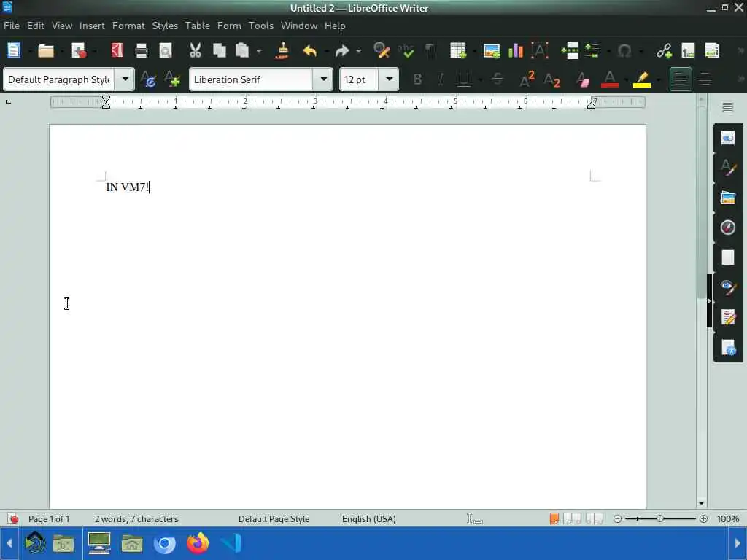This screenshot has width=747, height=560.
Task: Open a file with the folder icon
Action: [x=46, y=50]
